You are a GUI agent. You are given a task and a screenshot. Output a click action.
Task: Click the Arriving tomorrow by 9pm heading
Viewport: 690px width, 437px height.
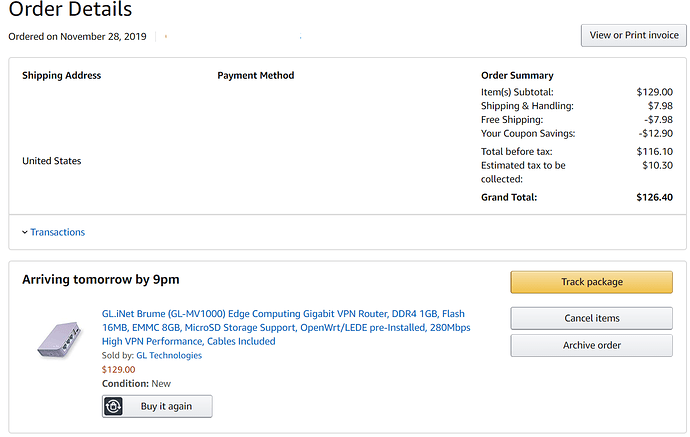tap(101, 279)
